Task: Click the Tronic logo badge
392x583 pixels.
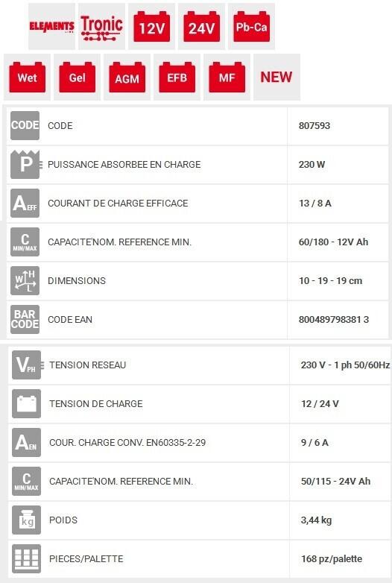Action: 101,26
